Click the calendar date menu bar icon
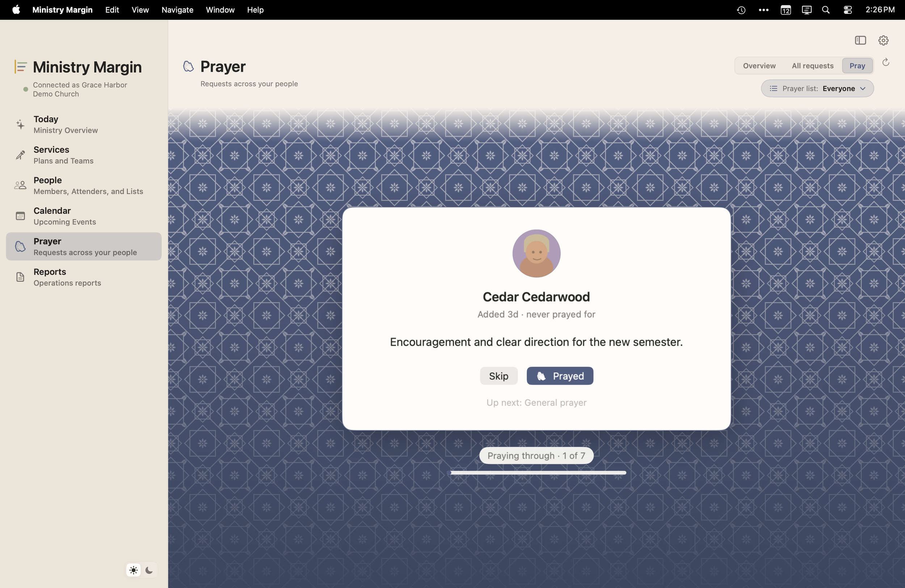 [x=786, y=10]
